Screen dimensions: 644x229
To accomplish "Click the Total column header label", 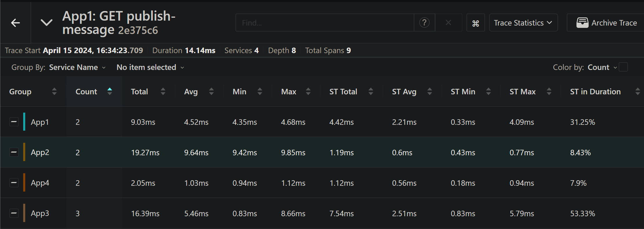I will (139, 92).
